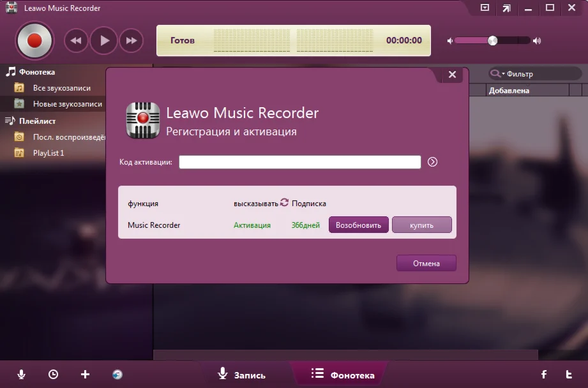
Task: Mute audio via the low-volume speaker icon
Action: coord(450,41)
